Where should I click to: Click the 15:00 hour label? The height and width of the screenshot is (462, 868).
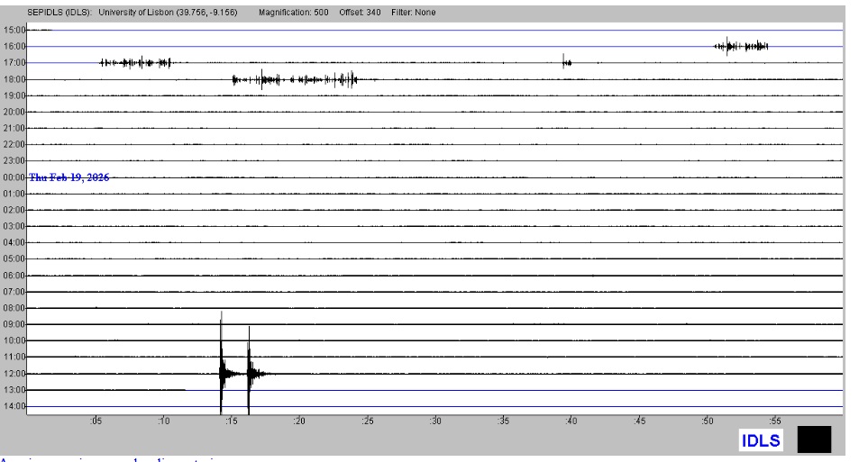[x=14, y=30]
